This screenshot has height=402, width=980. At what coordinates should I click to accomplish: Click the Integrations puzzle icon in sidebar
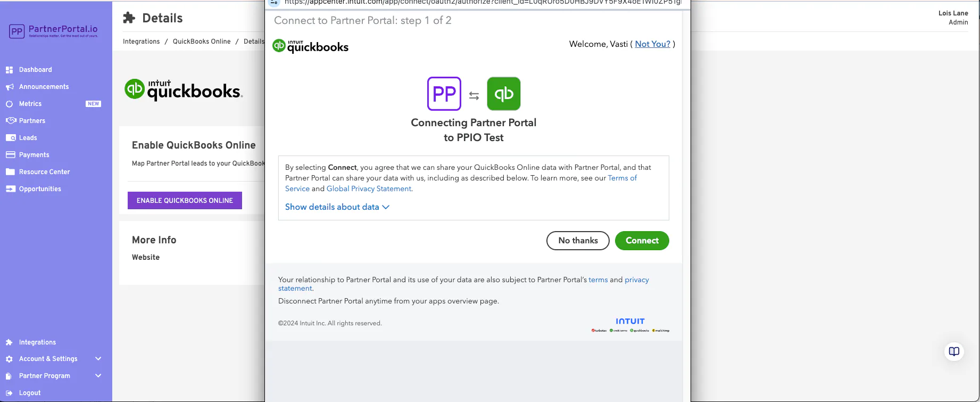click(x=9, y=342)
